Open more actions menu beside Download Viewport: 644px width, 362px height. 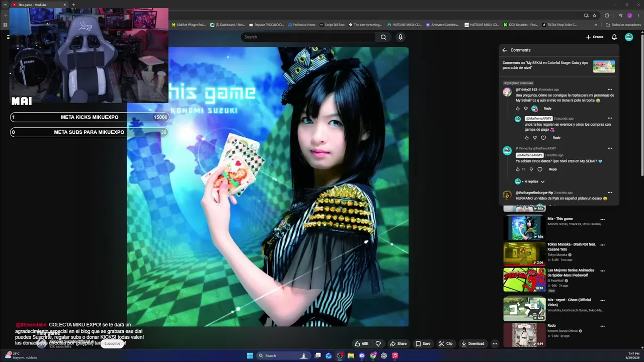[x=495, y=344]
